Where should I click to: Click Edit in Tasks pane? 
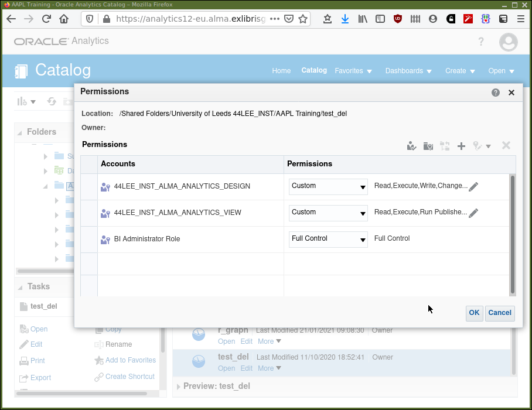pos(36,344)
